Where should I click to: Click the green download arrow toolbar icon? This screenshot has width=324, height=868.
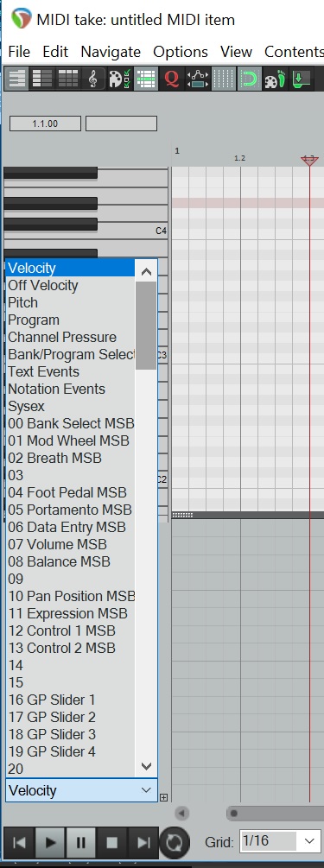tap(300, 79)
